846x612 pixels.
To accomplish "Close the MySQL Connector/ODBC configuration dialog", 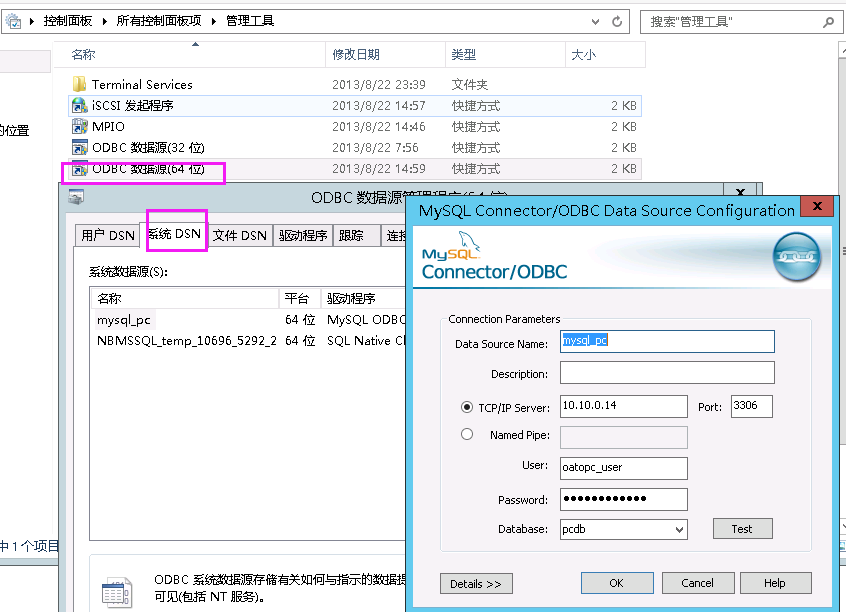I will point(817,206).
